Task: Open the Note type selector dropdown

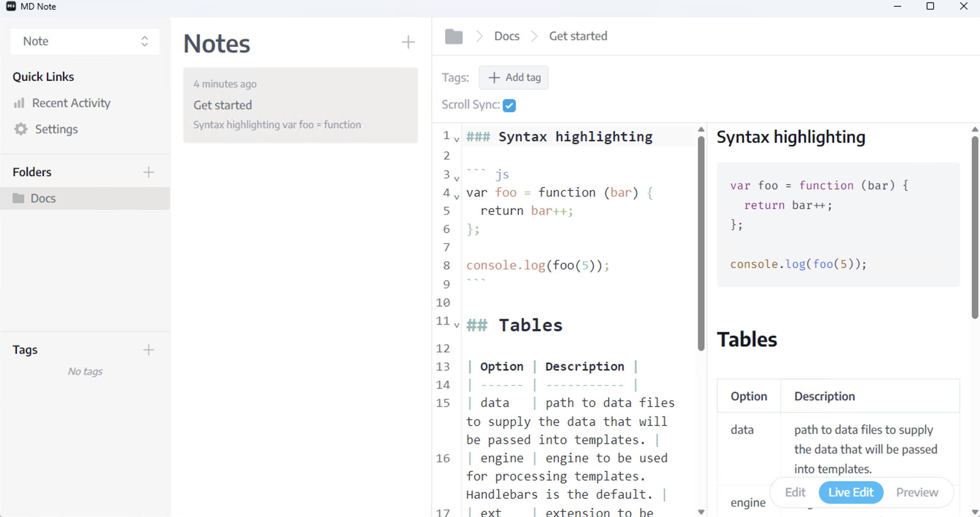Action: point(85,41)
